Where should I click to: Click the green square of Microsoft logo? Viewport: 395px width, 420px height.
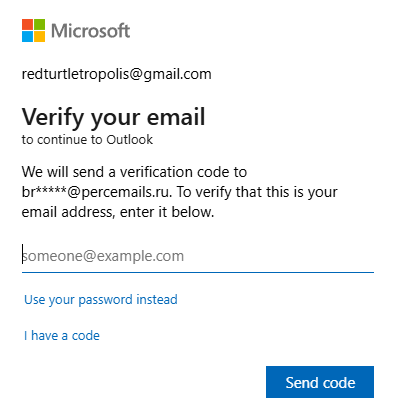(x=39, y=24)
